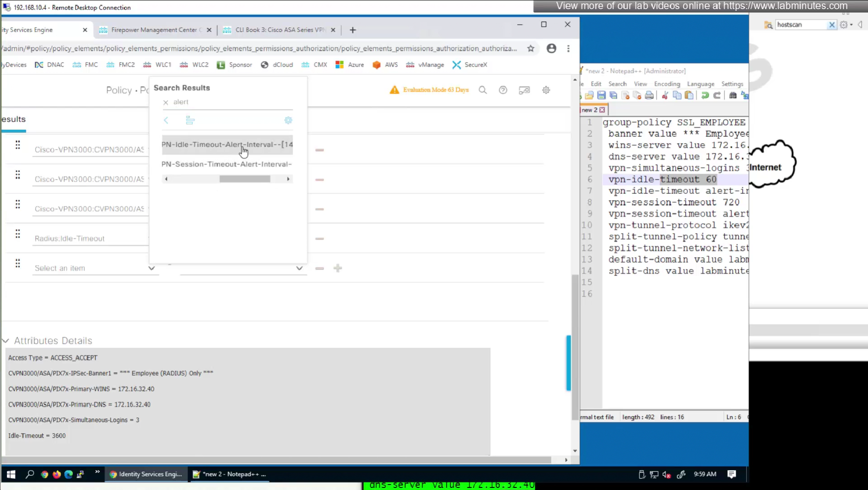This screenshot has width=868, height=490.
Task: Click the Save icon in Notepad++ toolbar
Action: coord(601,96)
